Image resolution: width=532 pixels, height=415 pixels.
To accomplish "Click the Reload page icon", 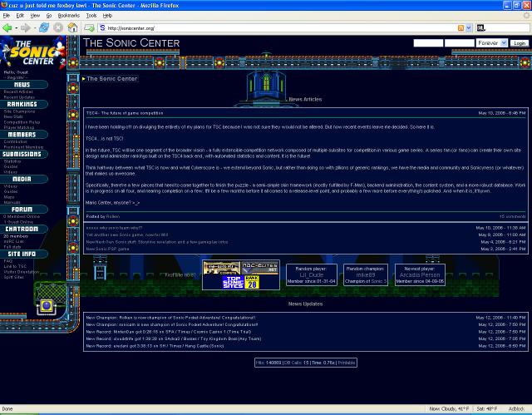I will pos(44,27).
